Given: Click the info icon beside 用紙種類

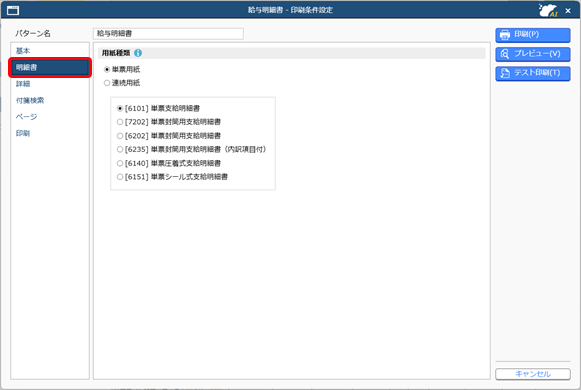Looking at the screenshot, I should pyautogui.click(x=138, y=53).
